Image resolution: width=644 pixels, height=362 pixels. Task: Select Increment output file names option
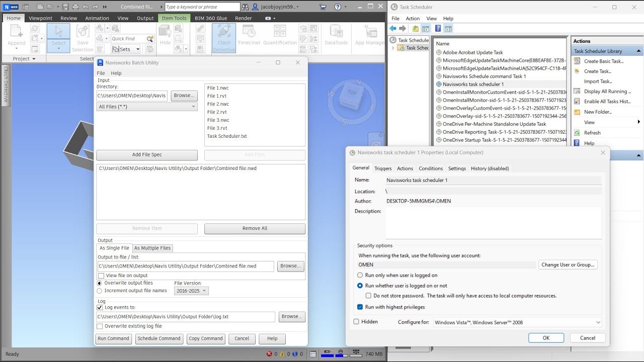tap(99, 291)
